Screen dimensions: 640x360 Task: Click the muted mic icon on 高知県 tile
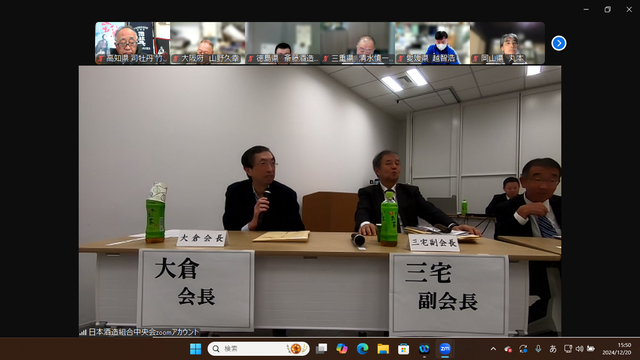[x=101, y=59]
